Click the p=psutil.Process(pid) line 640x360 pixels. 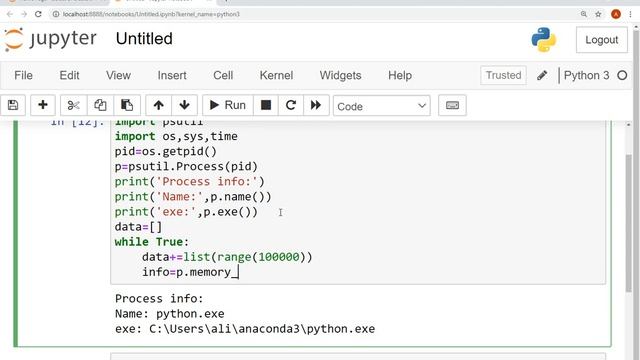[x=186, y=167]
